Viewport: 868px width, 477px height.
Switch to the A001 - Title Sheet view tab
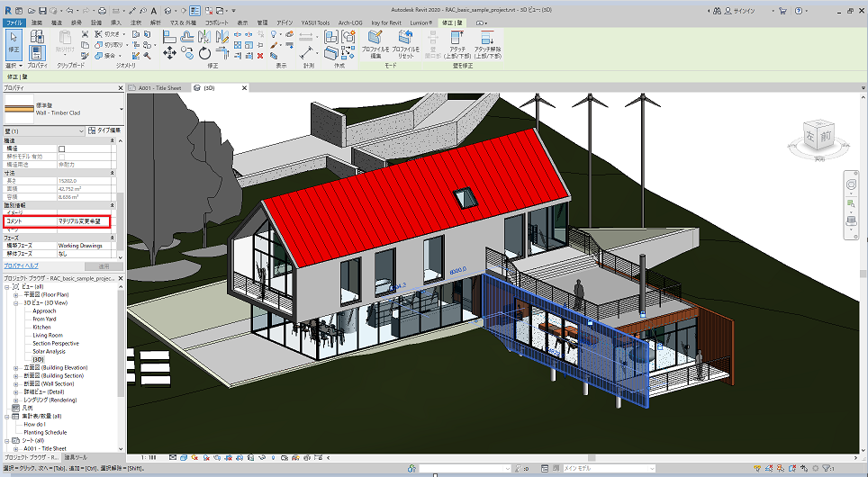click(x=159, y=88)
